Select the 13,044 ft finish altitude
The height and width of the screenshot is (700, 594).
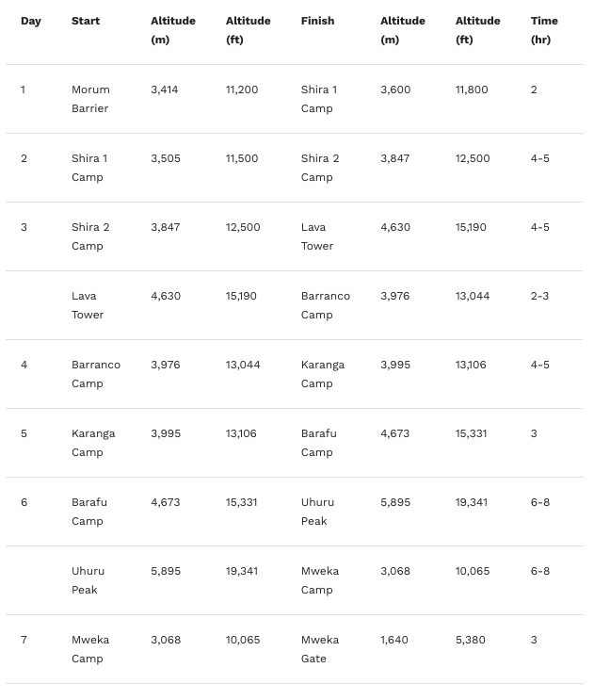click(x=473, y=296)
